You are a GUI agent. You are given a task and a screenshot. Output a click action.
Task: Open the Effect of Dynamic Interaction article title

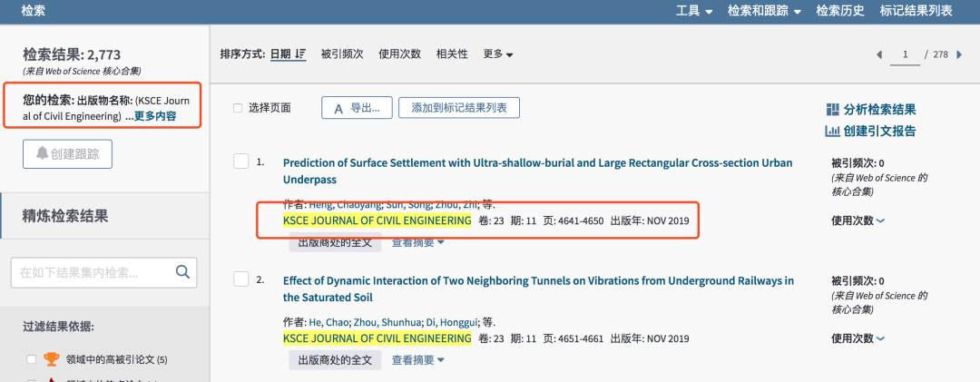(538, 289)
